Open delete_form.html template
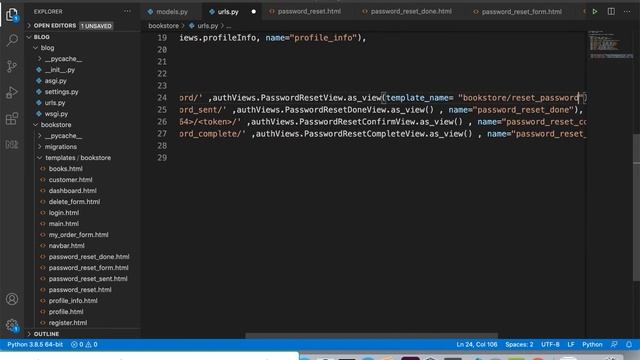This screenshot has width=640, height=360. 74,202
